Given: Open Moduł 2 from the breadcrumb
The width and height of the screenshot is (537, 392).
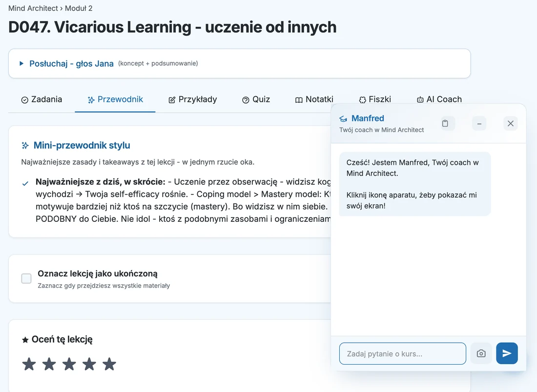Looking at the screenshot, I should click(x=79, y=8).
